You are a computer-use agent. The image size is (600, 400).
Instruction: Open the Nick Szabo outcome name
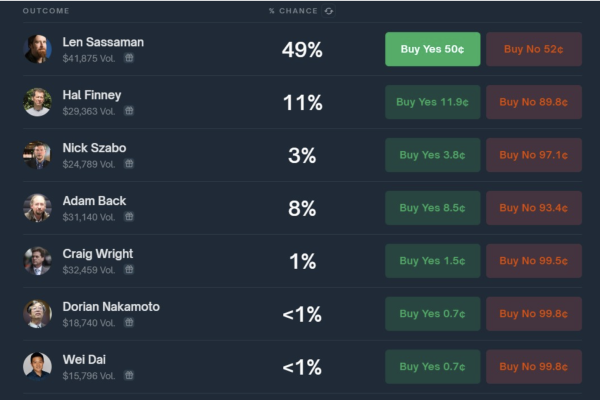[x=94, y=148]
